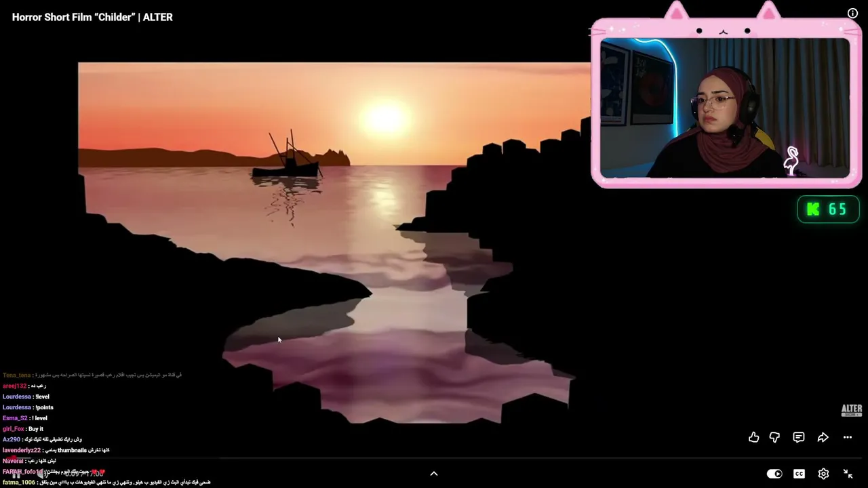
Task: Open the three-dot more actions menu
Action: tap(848, 437)
